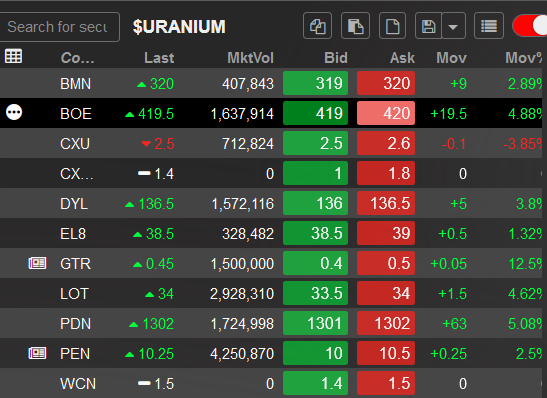Click the PDN bid cell 1301
This screenshot has height=398, width=547.
[x=315, y=323]
